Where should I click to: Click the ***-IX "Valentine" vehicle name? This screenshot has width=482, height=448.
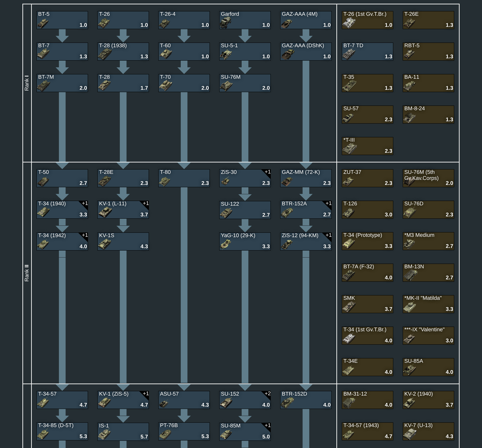424,330
